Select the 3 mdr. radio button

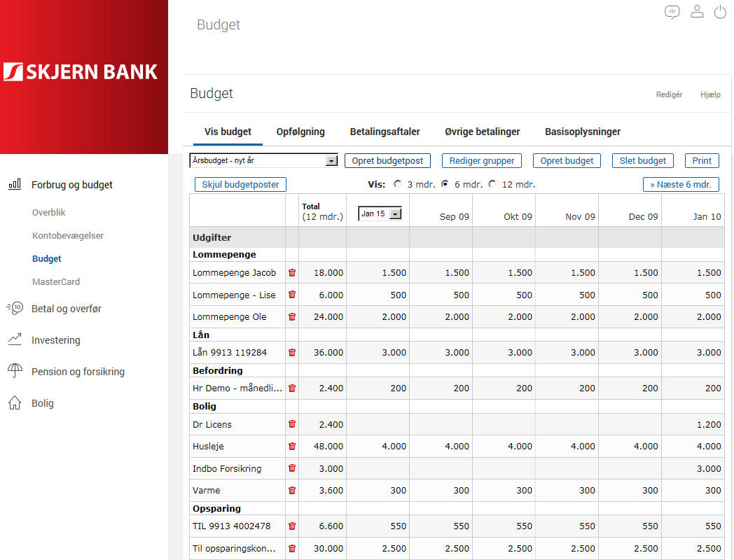coord(397,184)
